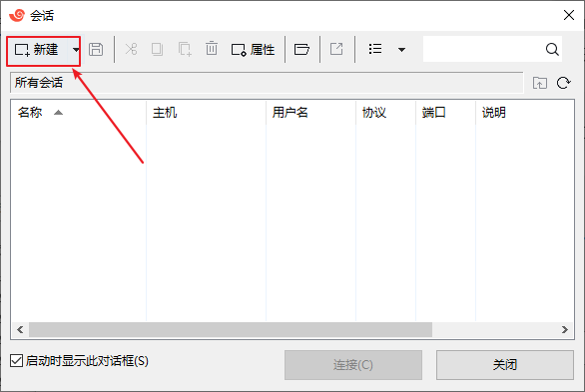Click the 协议 column header
Viewport: 585px width, 392px height.
click(385, 112)
